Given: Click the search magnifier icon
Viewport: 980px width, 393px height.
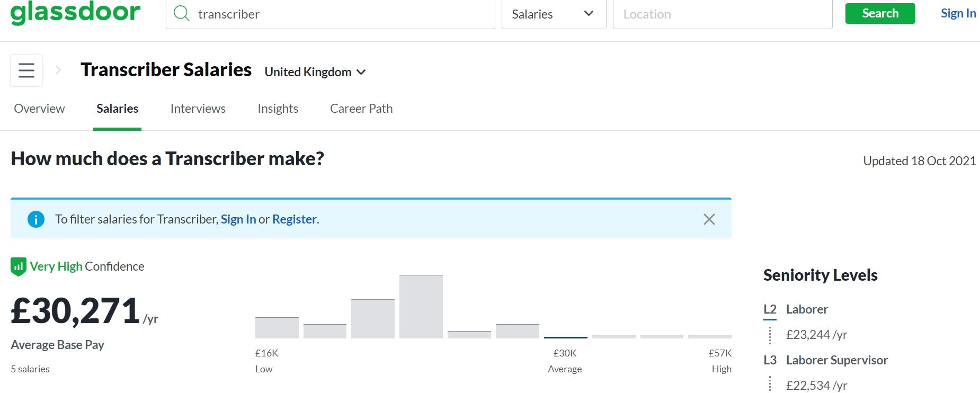Looking at the screenshot, I should pyautogui.click(x=182, y=13).
